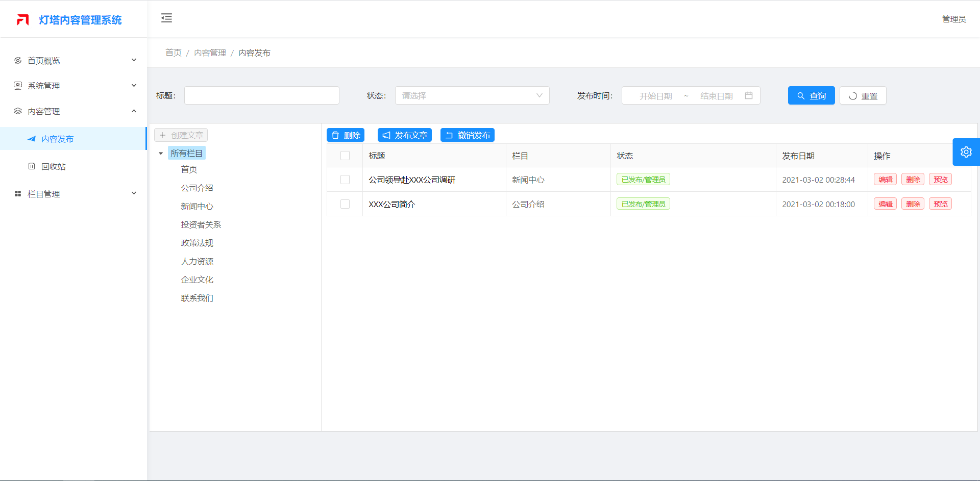Expand the 系统管理 sidebar submenu
Viewport: 980px width, 481px height.
(x=75, y=86)
